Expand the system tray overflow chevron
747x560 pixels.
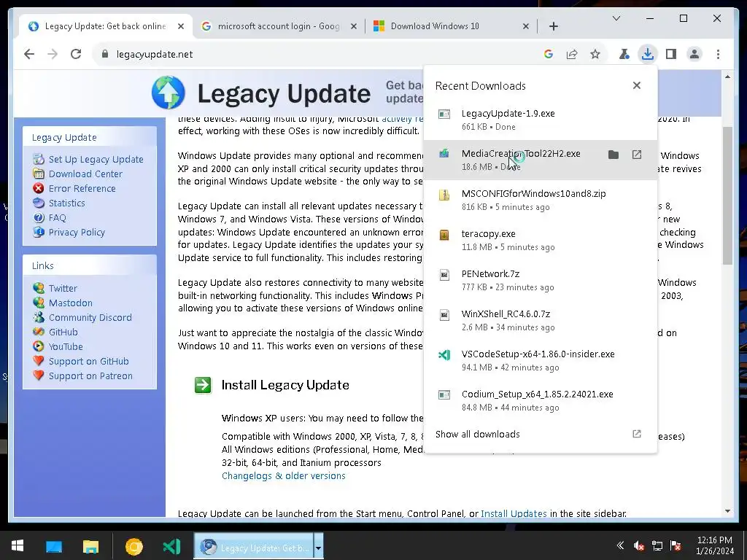click(620, 545)
